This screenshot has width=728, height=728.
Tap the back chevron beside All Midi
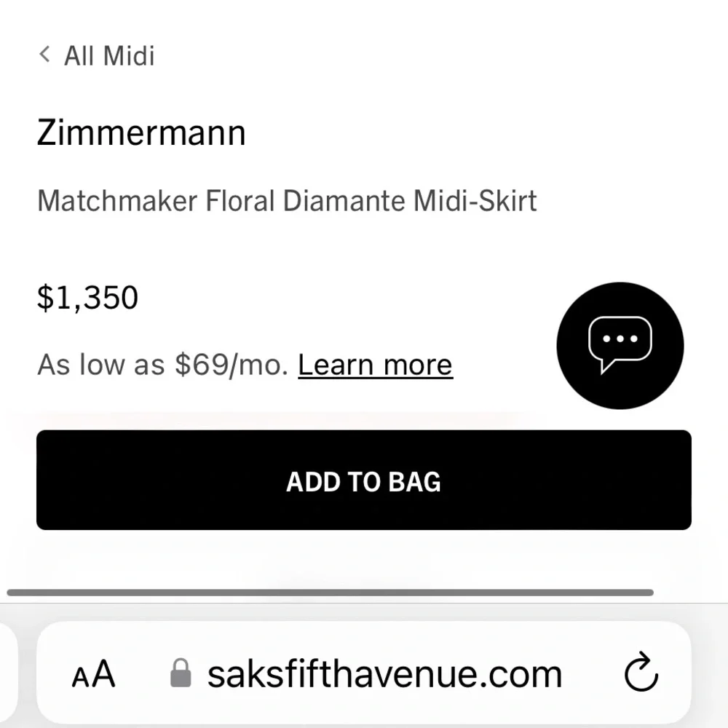click(x=44, y=55)
